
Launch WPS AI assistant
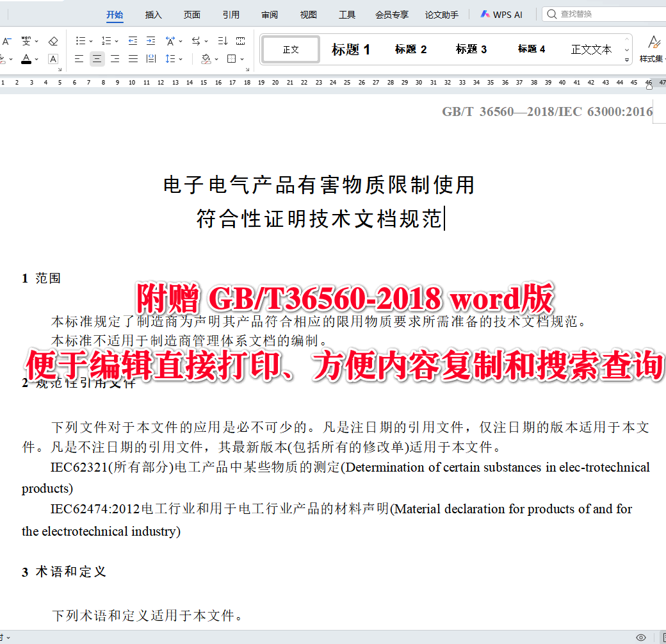point(501,15)
